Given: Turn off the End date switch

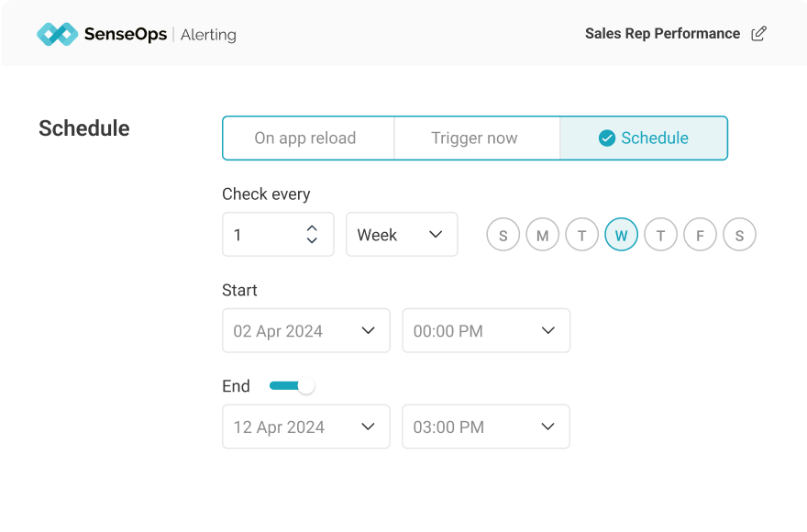Looking at the screenshot, I should pyautogui.click(x=292, y=386).
